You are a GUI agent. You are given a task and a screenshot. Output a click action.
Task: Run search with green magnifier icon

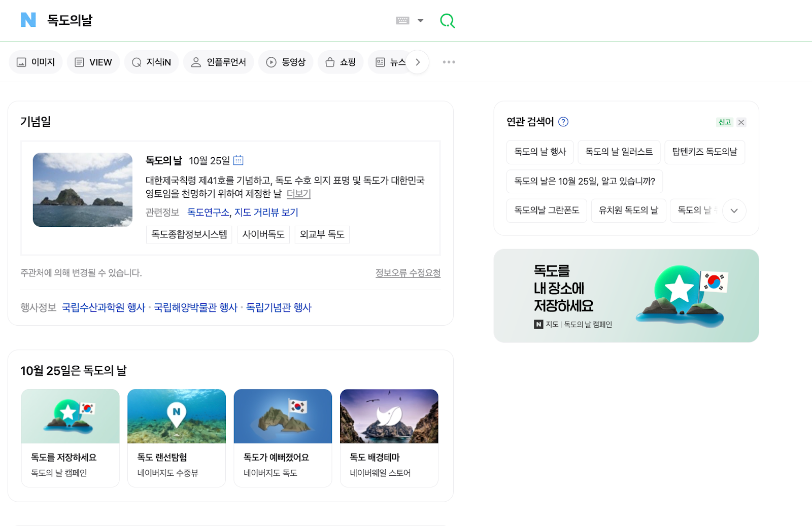pos(447,20)
